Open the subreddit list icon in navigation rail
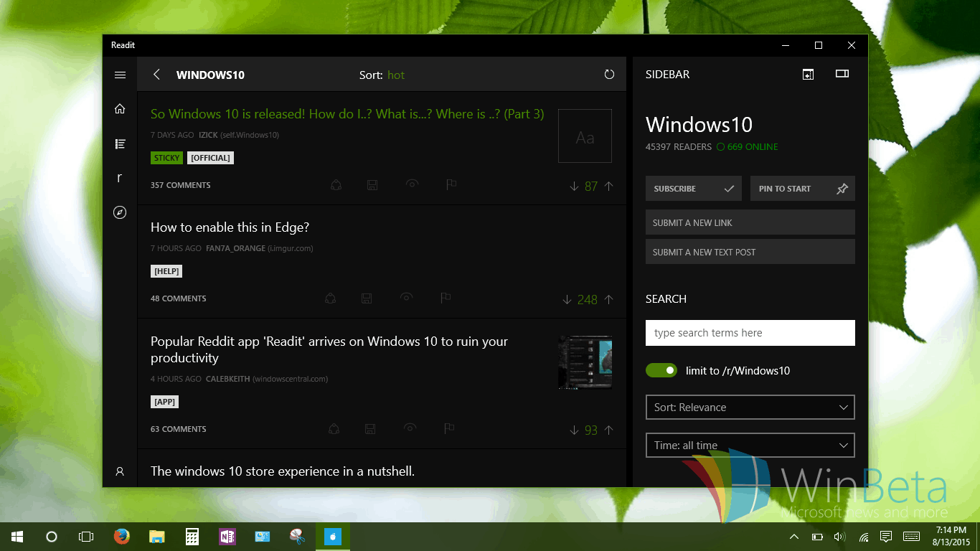Image resolution: width=980 pixels, height=551 pixels. [120, 144]
